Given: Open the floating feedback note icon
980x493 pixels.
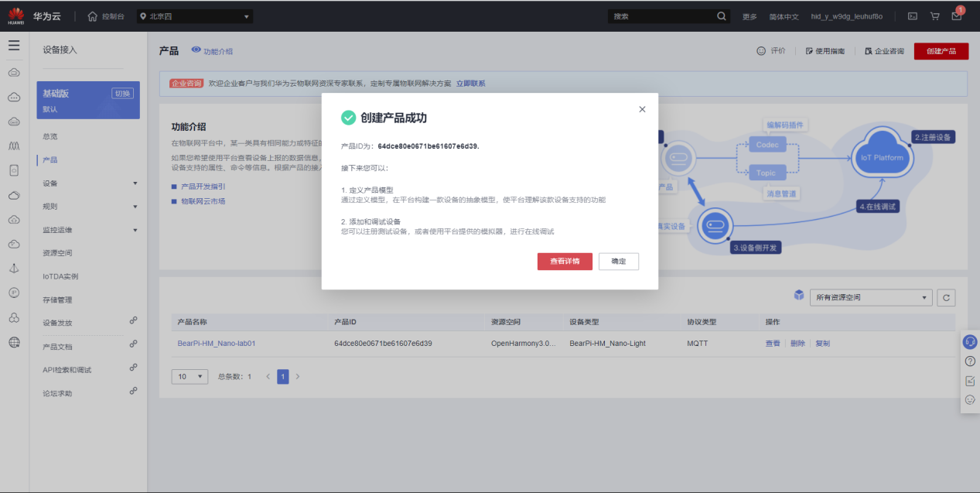Looking at the screenshot, I should [970, 381].
